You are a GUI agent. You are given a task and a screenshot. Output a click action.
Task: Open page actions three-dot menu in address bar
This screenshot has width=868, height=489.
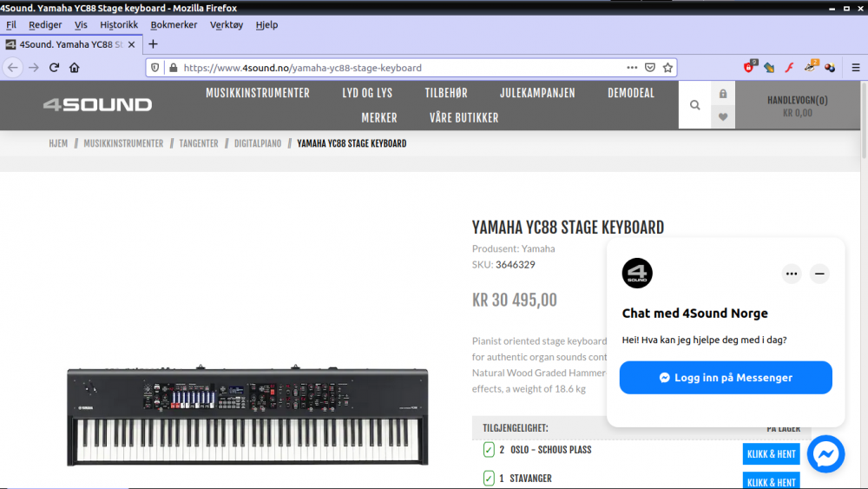click(x=632, y=68)
